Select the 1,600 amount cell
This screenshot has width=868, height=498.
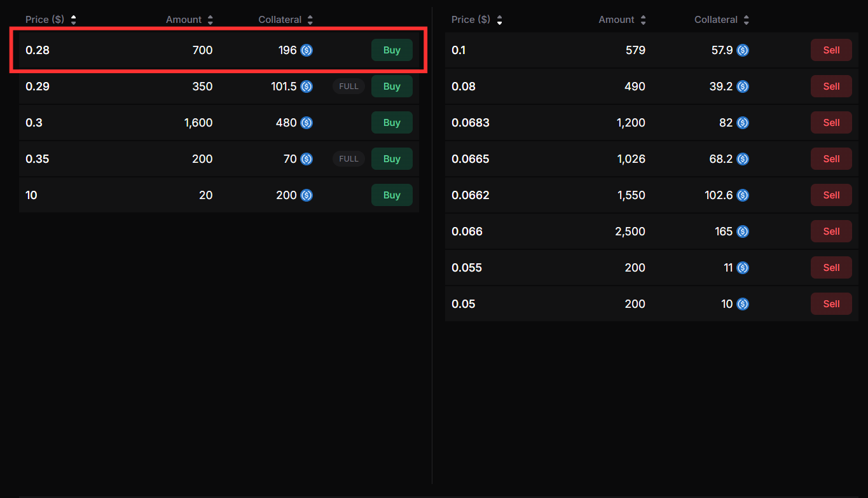[x=198, y=123]
